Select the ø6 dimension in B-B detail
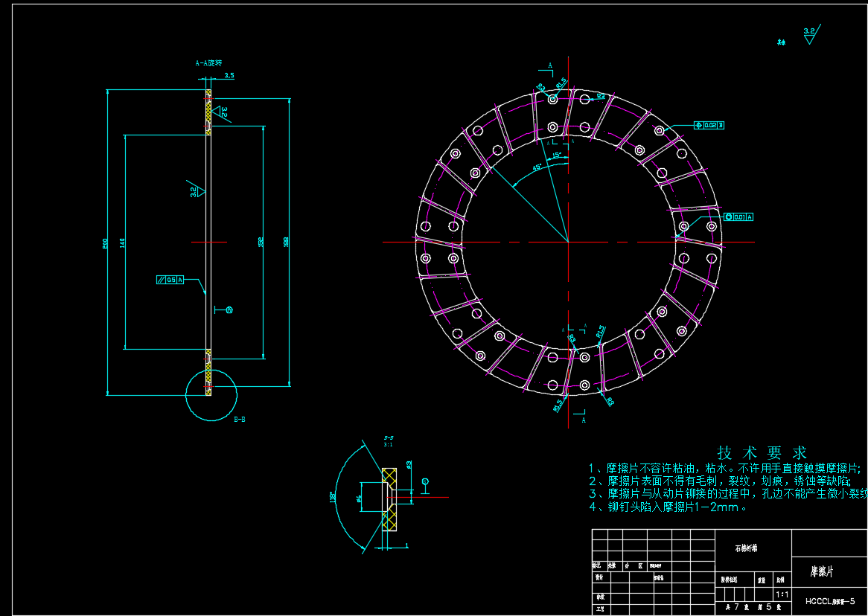The image size is (868, 616). [x=359, y=498]
